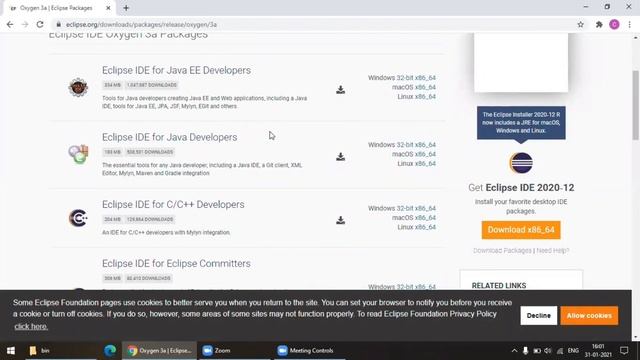640x360 pixels.
Task: Click the orange Download x86_64 button
Action: pyautogui.click(x=521, y=230)
